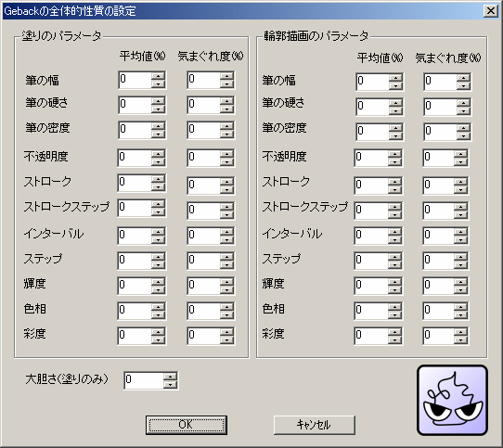Decrease fill 彩度 capriciousness spinner
Screen dimensions: 503x448
(226, 339)
